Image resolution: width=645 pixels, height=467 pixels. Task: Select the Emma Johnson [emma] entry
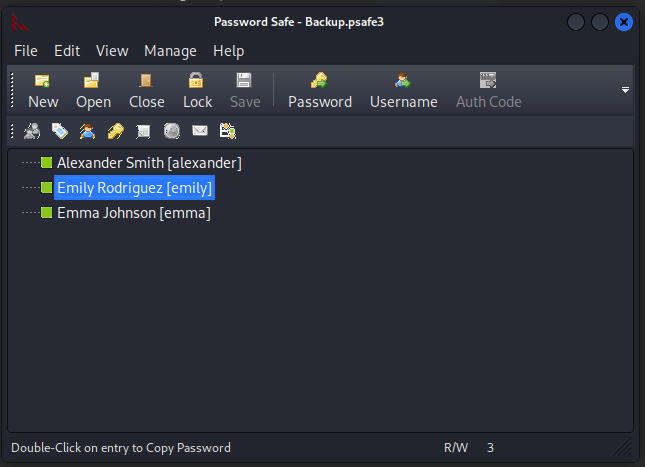(x=134, y=213)
